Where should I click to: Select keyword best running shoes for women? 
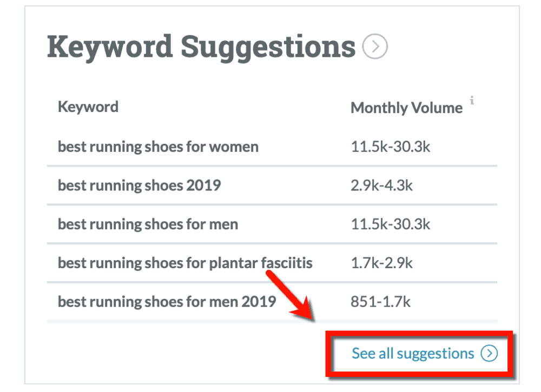pos(158,147)
